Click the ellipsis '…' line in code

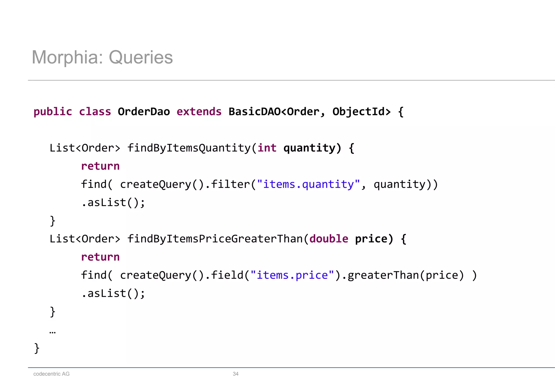click(x=53, y=332)
